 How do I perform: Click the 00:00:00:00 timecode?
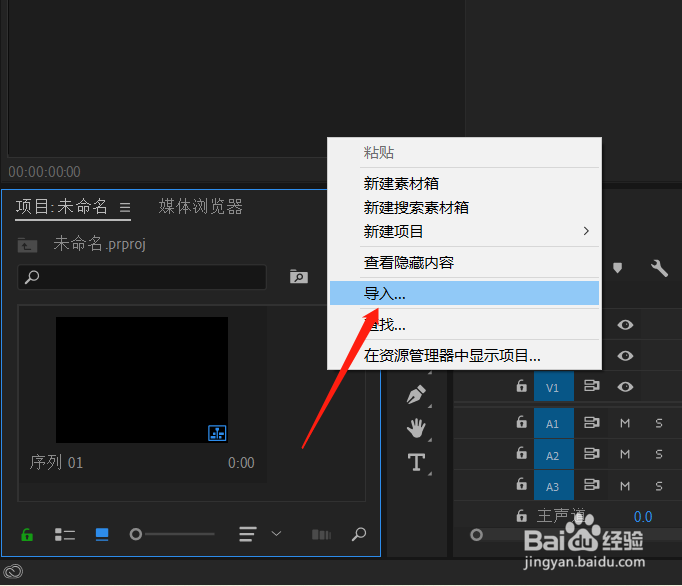pyautogui.click(x=44, y=172)
